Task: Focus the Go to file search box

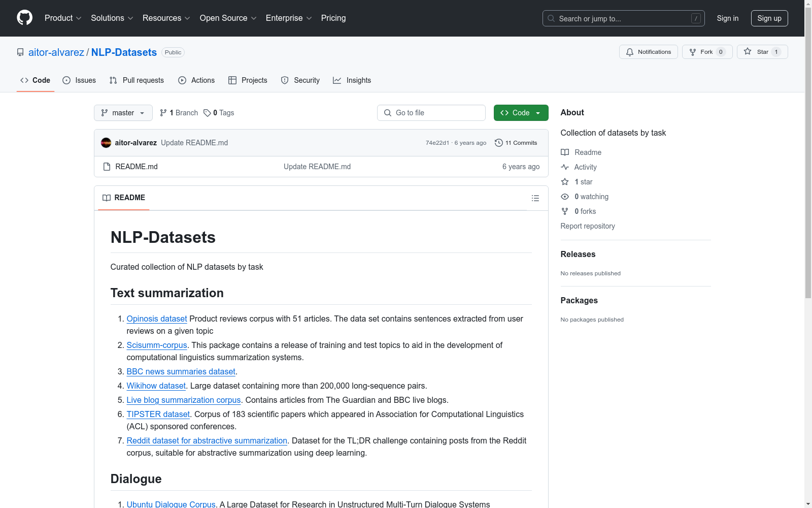Action: pos(431,113)
